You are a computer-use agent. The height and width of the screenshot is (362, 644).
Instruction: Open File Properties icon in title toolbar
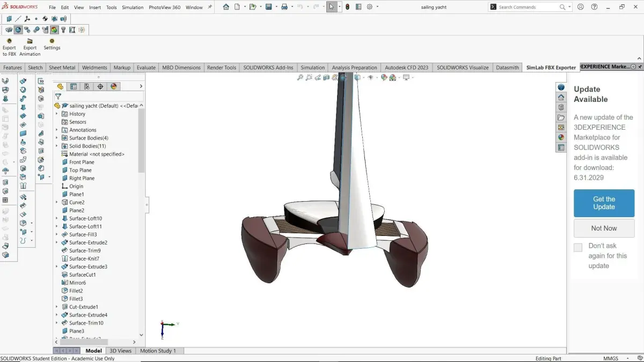[358, 7]
